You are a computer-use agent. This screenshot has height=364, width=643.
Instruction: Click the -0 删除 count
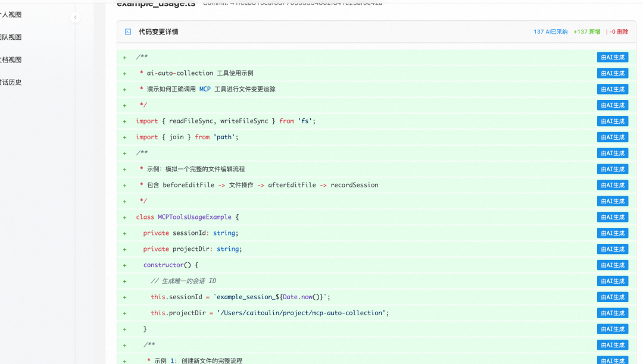coord(618,32)
